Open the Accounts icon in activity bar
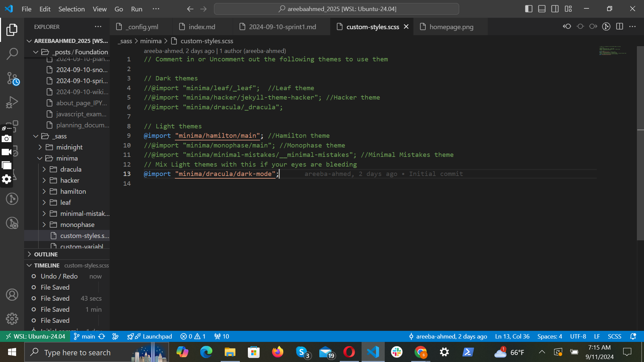The height and width of the screenshot is (362, 644). [x=12, y=295]
